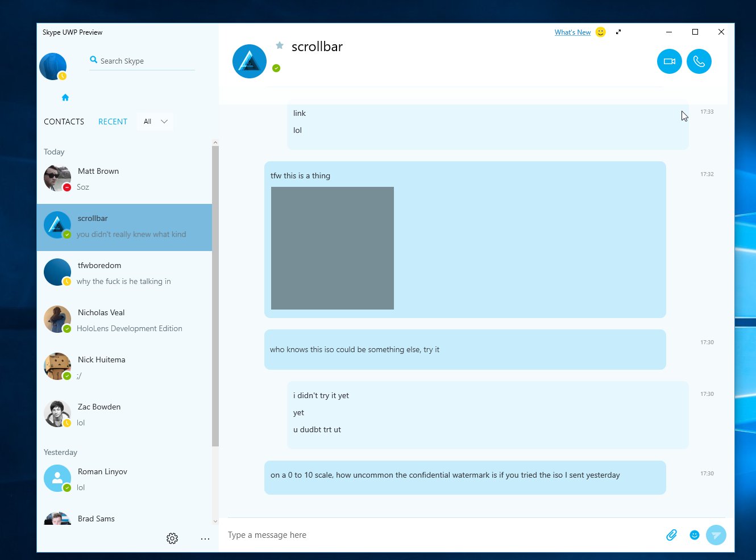756x560 pixels.
Task: Open the home icon in sidebar
Action: 65,98
